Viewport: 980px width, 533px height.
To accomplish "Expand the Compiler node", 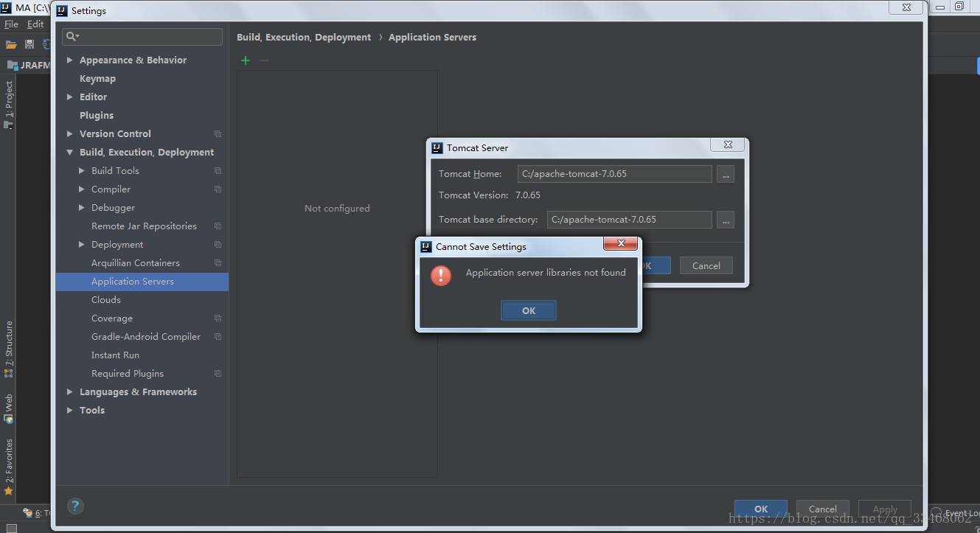I will pyautogui.click(x=82, y=189).
